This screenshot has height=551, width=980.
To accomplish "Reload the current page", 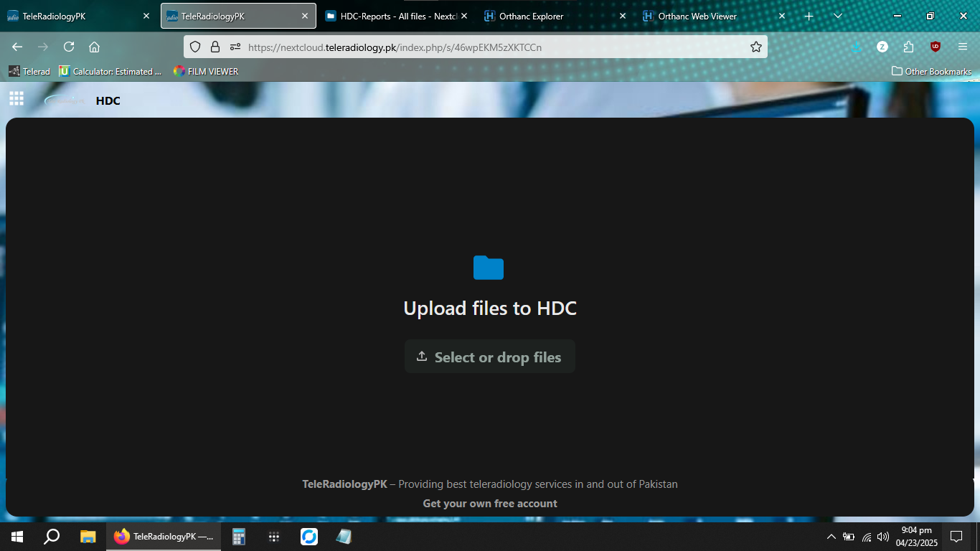I will (69, 47).
